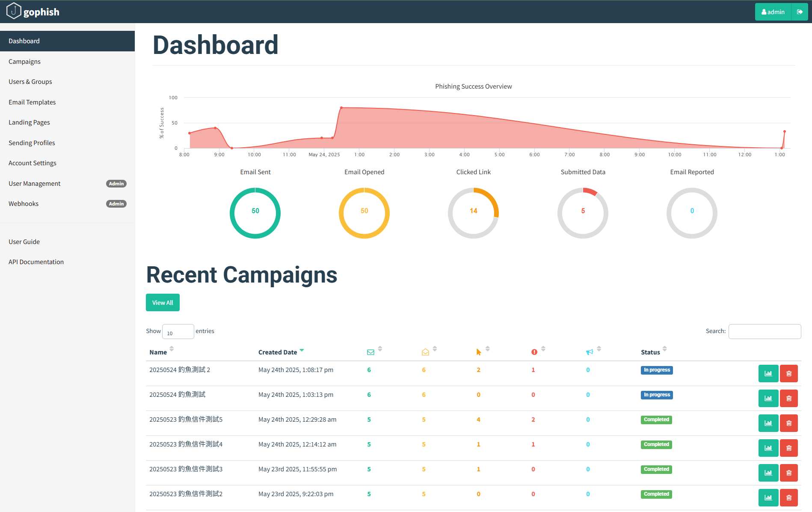Open the admin user account button
This screenshot has height=512, width=812.
click(x=773, y=12)
